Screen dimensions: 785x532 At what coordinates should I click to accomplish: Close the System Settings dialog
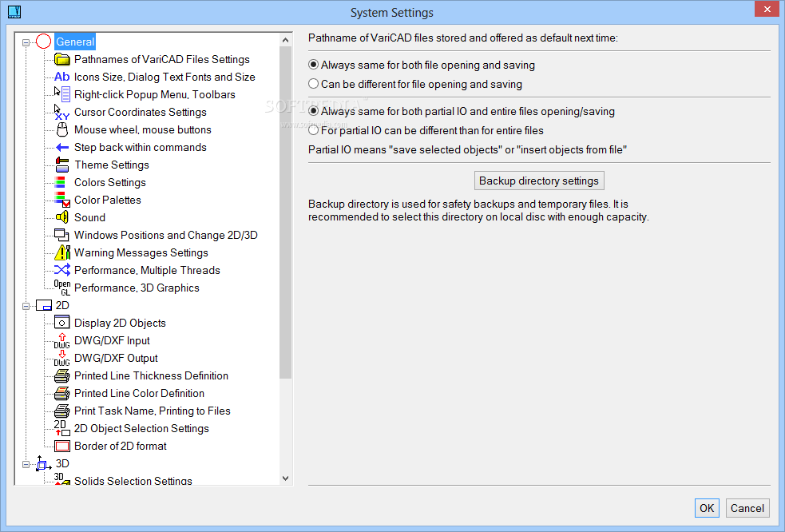(x=767, y=9)
